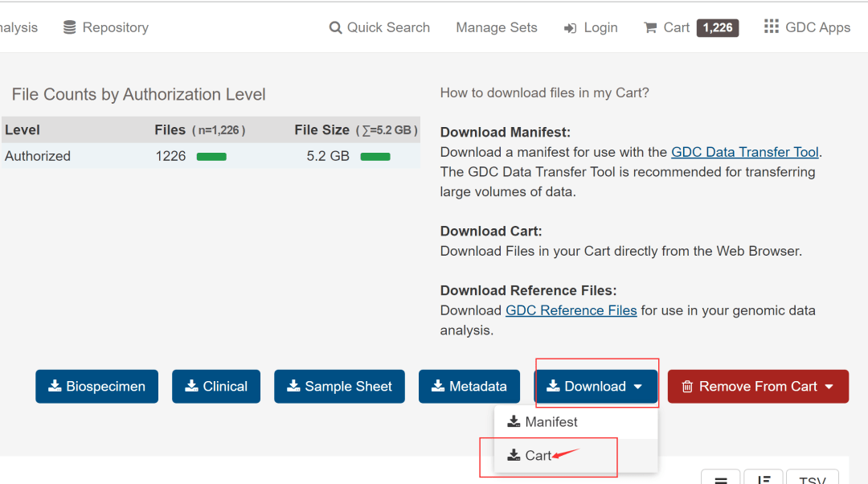This screenshot has width=868, height=484.
Task: Click the download icon beside Cart option
Action: (514, 455)
